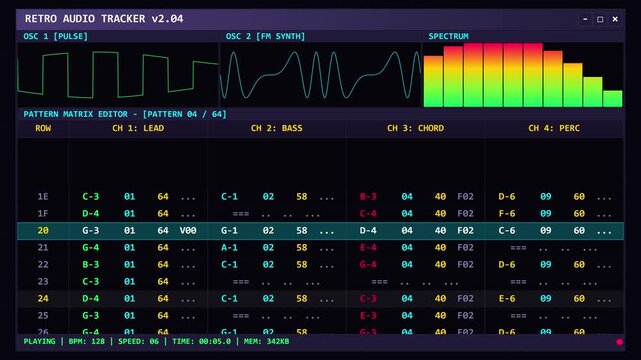Click the TIME: 00:05.0 status readout

202,342
